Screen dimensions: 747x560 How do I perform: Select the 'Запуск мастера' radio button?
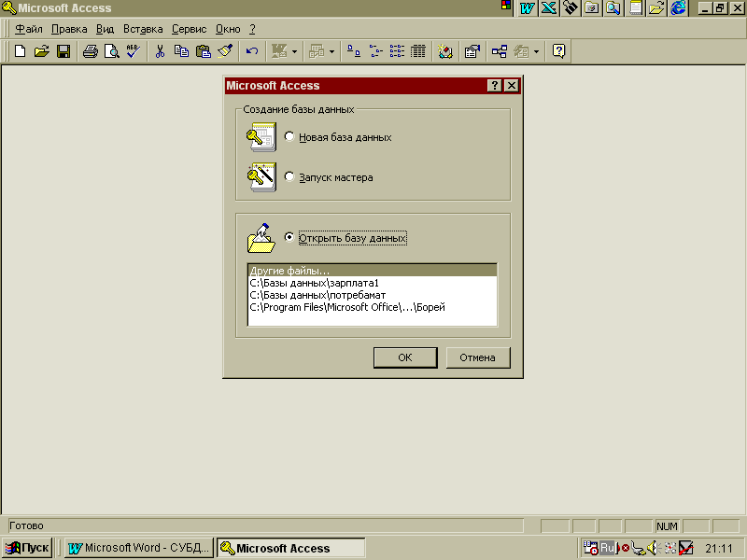click(289, 176)
